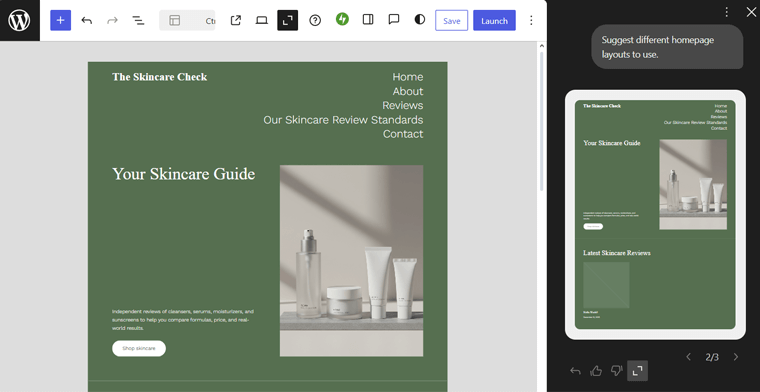Click the 'Shop skincare' button
This screenshot has width=760, height=392.
tap(139, 348)
